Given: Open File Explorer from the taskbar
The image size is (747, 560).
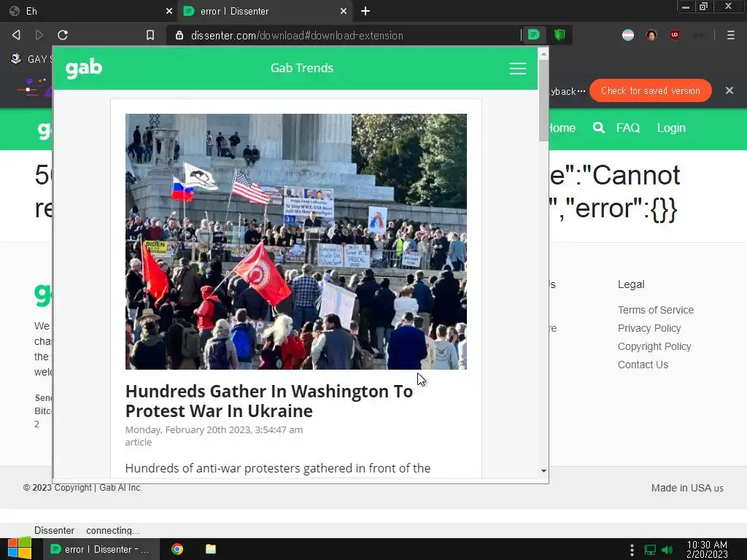Looking at the screenshot, I should point(211,549).
